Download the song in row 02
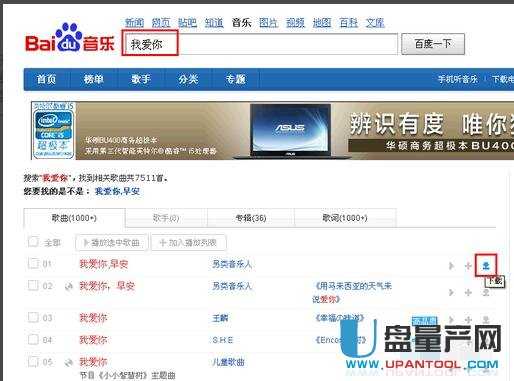The width and height of the screenshot is (514, 381). click(486, 292)
